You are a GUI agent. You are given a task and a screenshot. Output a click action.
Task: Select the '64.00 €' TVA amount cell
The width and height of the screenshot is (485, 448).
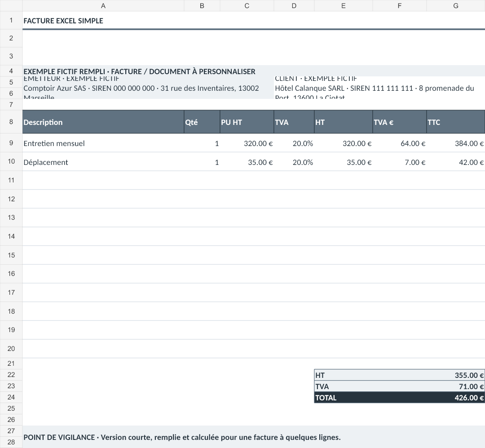pyautogui.click(x=400, y=143)
